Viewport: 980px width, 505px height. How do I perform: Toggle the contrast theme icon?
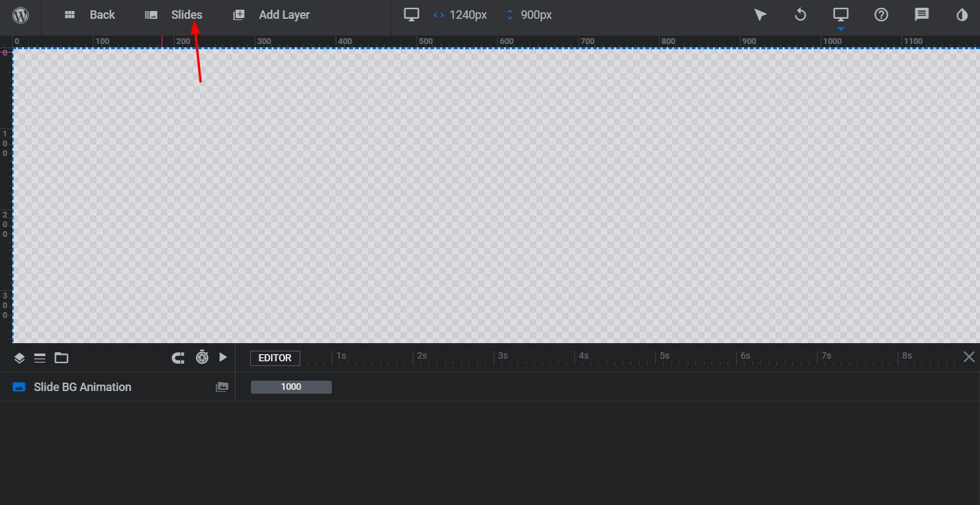[x=962, y=15]
